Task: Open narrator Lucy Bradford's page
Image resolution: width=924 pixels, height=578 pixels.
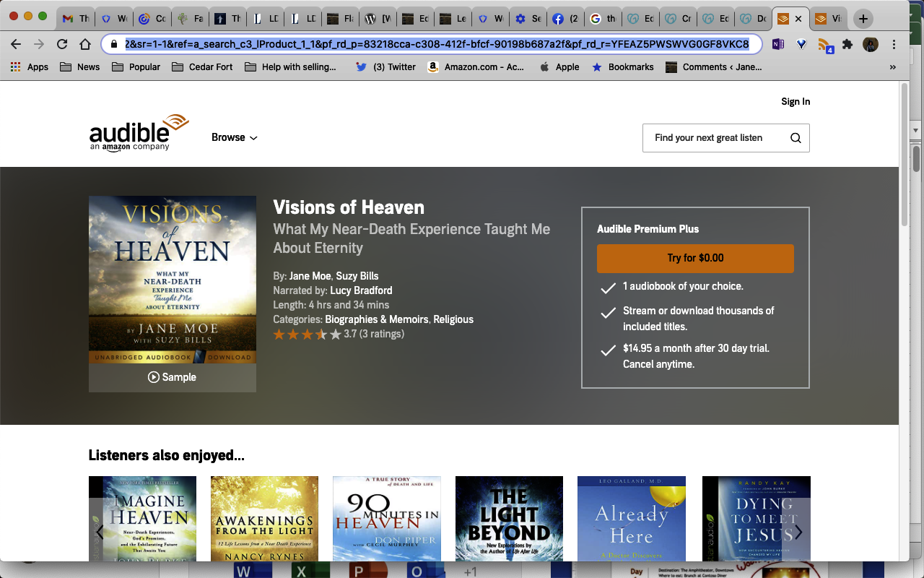Action: coord(361,290)
